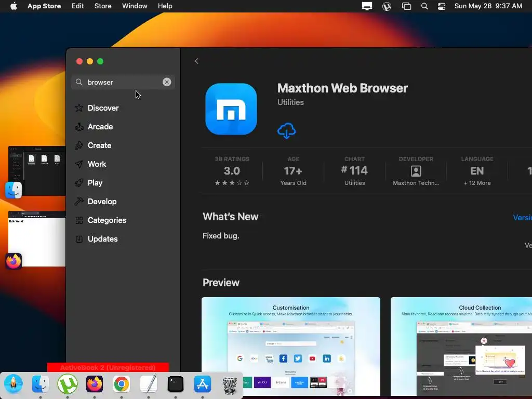Click the Maxthon Web Browser title
This screenshot has height=399, width=532.
(x=342, y=88)
